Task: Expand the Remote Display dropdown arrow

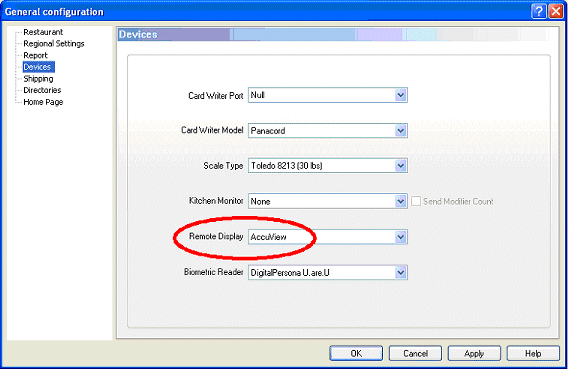Action: 400,237
